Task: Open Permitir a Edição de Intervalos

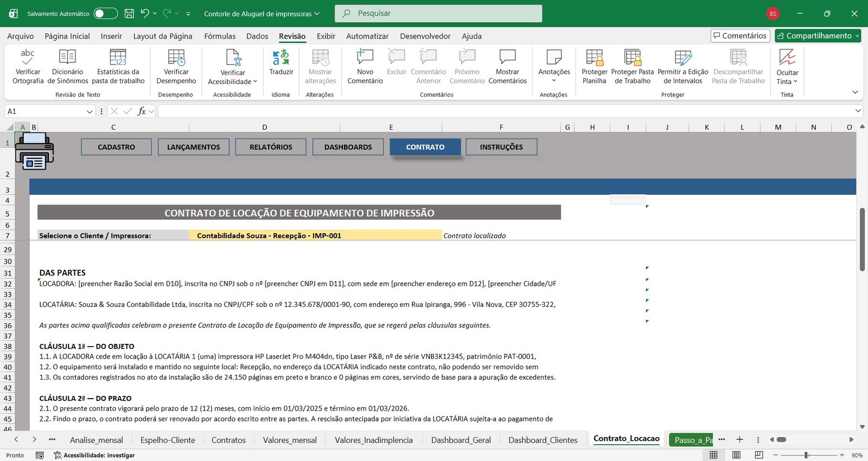Action: 682,66
